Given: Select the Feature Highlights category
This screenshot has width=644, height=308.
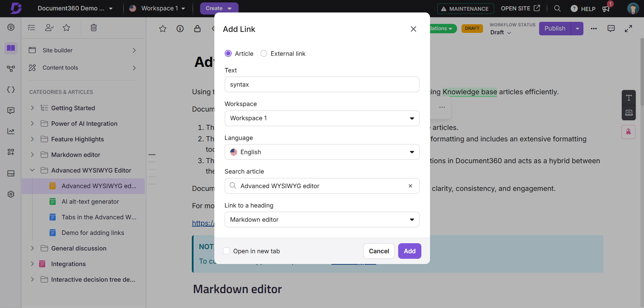Looking at the screenshot, I should [77, 139].
